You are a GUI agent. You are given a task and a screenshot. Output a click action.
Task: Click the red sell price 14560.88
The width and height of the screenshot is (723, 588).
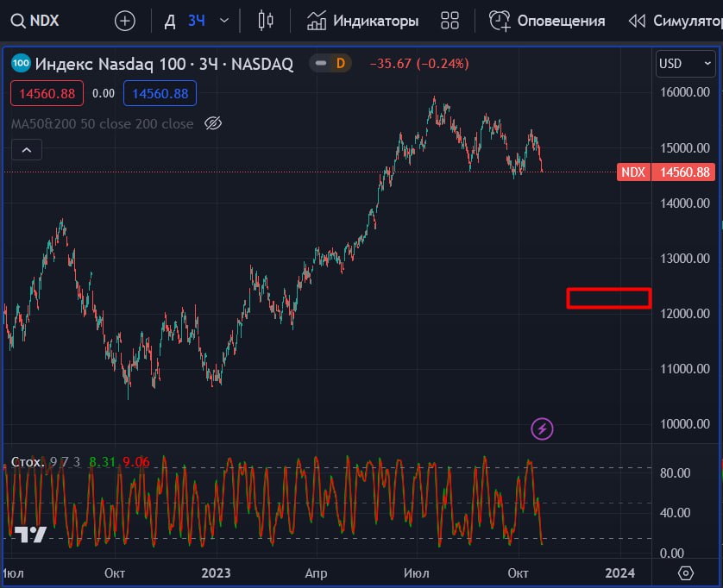pyautogui.click(x=47, y=93)
